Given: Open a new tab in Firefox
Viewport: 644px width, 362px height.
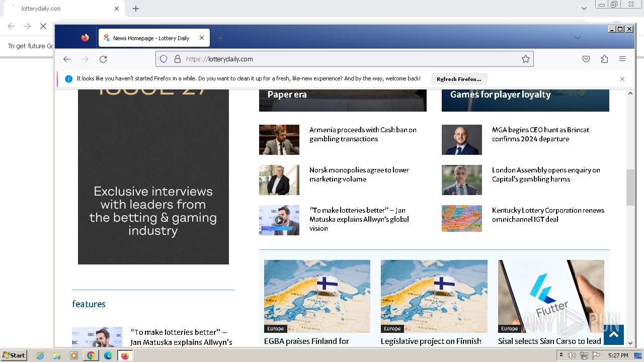Looking at the screenshot, I should point(220,38).
